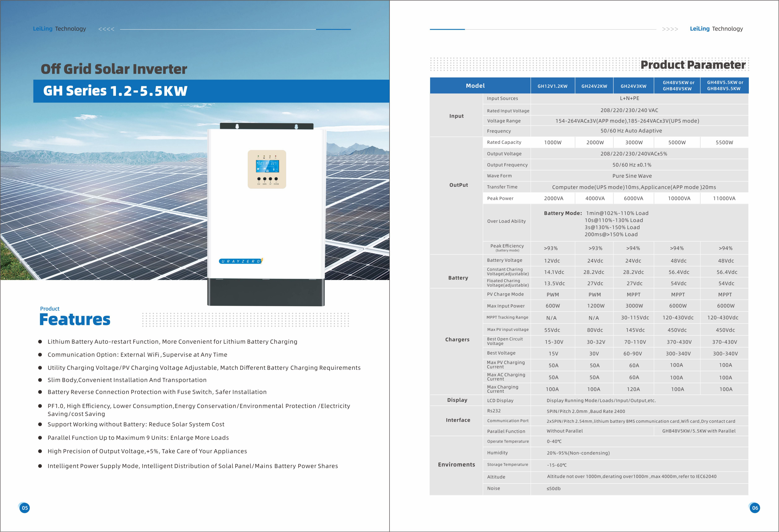
Task: Click the "5500W" rated capacity cell
Action: 724,142
